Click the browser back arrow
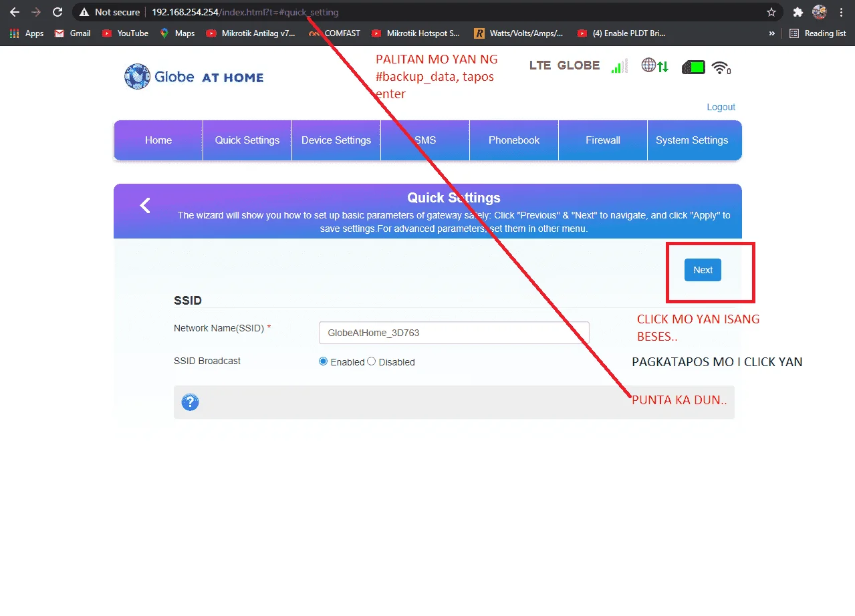 (15, 12)
